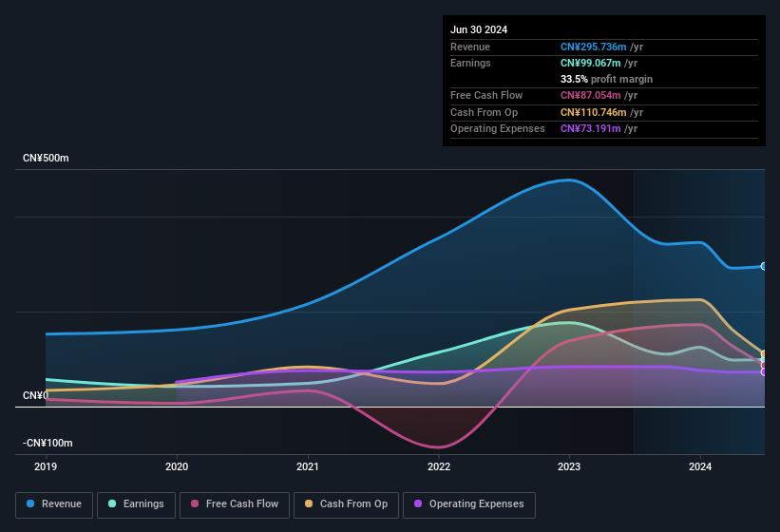Toggle the Operating Expenses legend button

click(469, 504)
